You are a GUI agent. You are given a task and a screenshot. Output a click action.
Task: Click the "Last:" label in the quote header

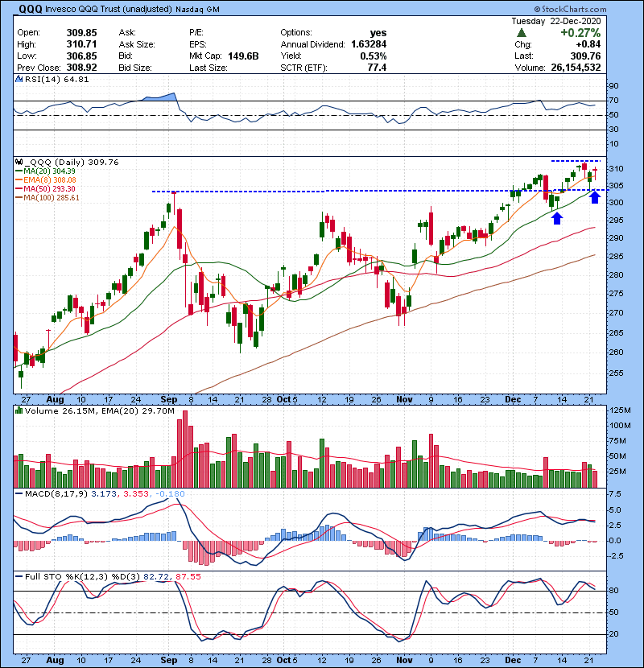(x=523, y=56)
